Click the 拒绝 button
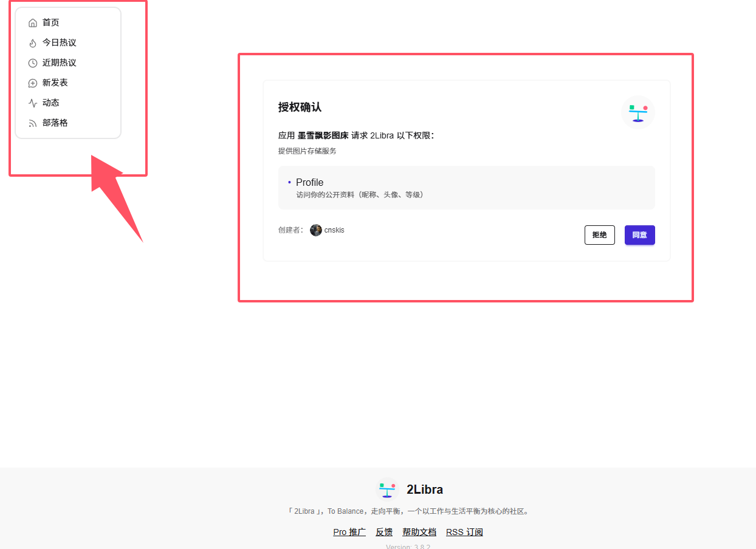Image resolution: width=756 pixels, height=549 pixels. click(x=600, y=235)
